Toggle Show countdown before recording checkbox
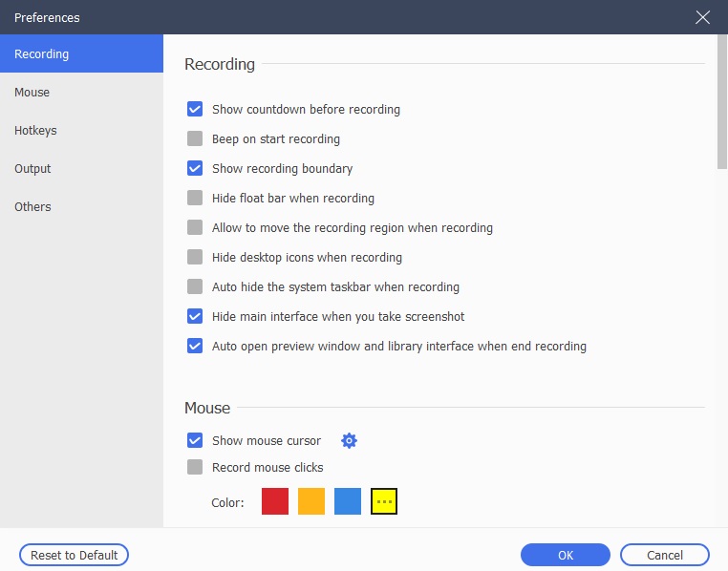This screenshot has width=728, height=571. coord(195,109)
